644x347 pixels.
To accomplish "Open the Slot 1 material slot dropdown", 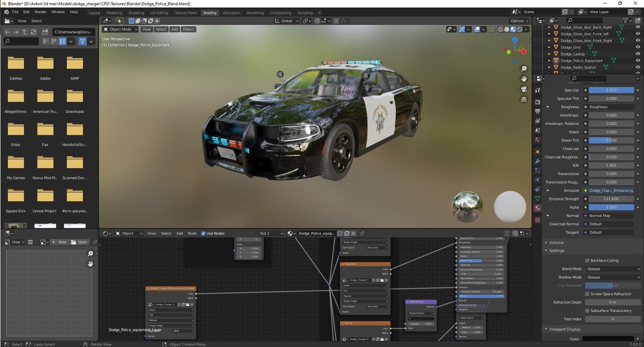I will pos(271,233).
